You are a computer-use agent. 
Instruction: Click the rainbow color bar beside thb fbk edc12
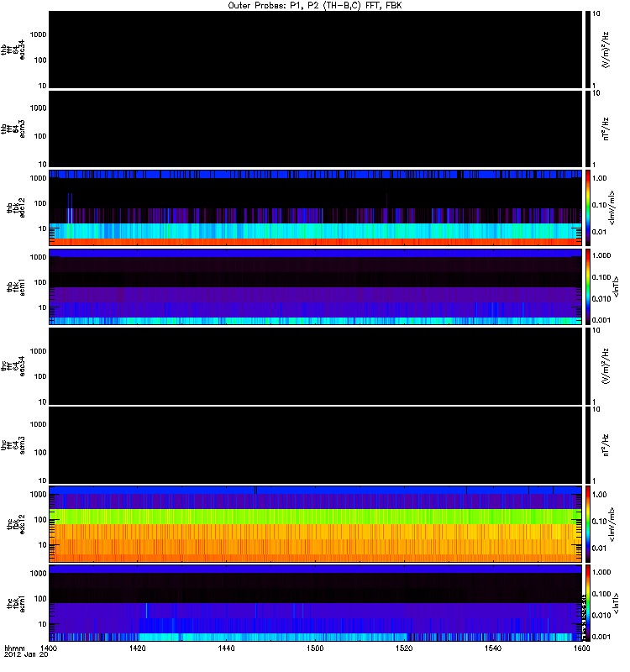[x=588, y=207]
